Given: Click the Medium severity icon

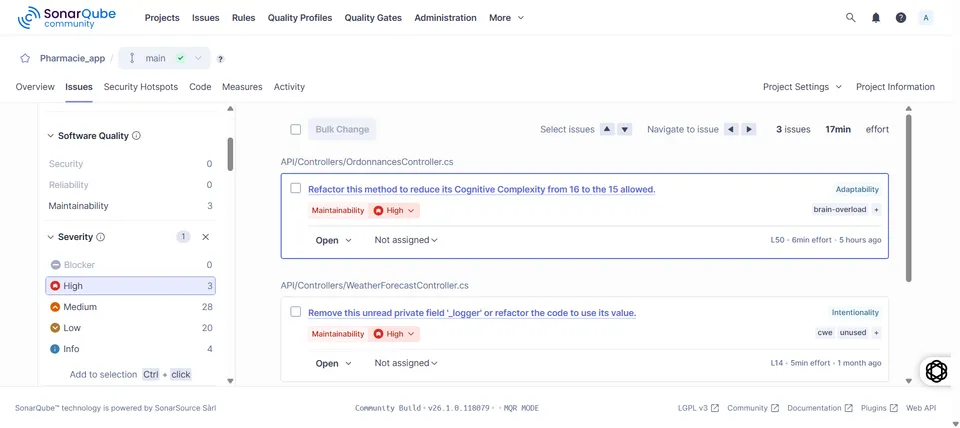Looking at the screenshot, I should pos(55,307).
